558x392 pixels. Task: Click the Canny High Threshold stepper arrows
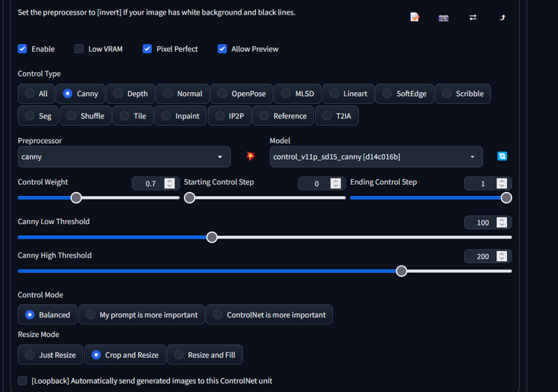(x=502, y=256)
